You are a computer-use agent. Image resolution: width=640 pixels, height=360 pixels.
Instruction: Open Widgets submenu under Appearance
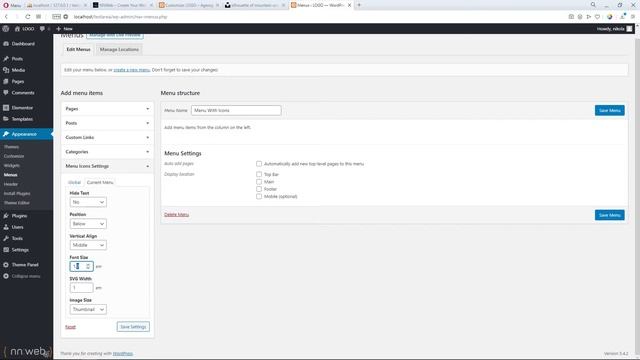pos(12,166)
